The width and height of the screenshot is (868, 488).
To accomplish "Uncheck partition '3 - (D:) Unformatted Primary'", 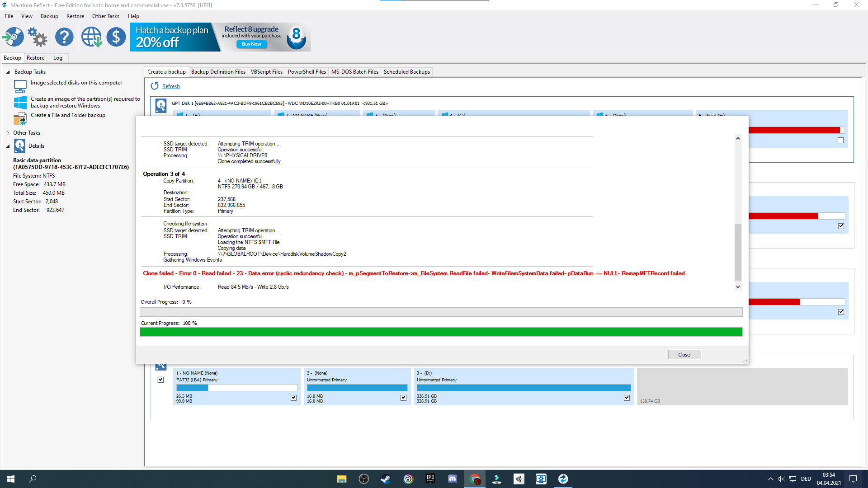I will pyautogui.click(x=627, y=398).
